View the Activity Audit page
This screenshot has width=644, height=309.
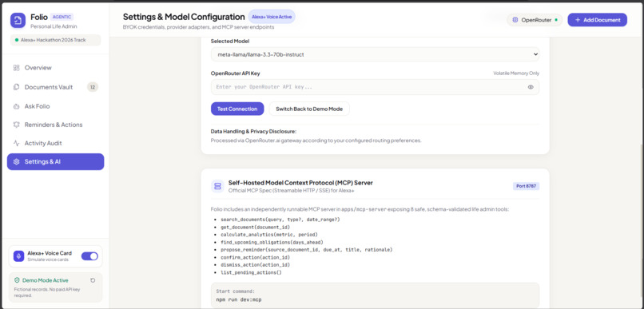click(55, 143)
